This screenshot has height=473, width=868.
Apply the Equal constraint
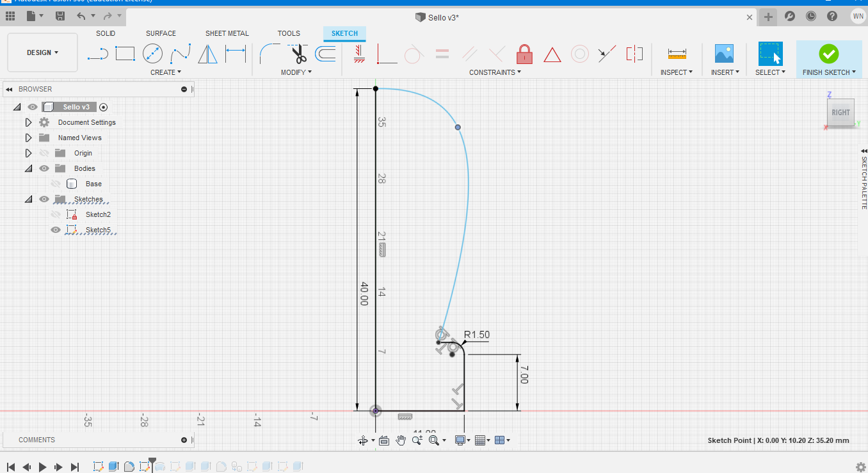(442, 54)
